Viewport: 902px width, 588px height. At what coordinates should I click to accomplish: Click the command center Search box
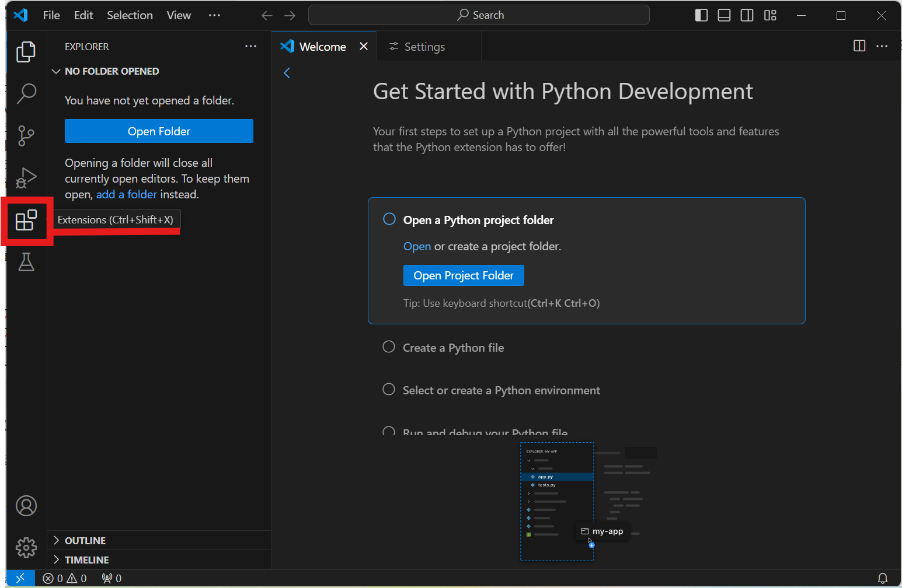[x=479, y=15]
